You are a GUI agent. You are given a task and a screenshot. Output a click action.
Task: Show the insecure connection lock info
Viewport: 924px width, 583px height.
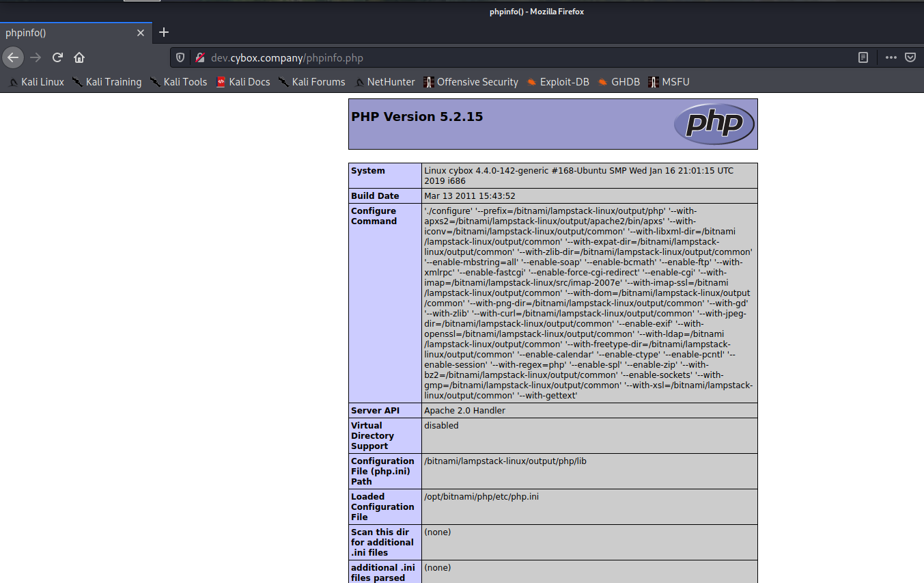199,57
